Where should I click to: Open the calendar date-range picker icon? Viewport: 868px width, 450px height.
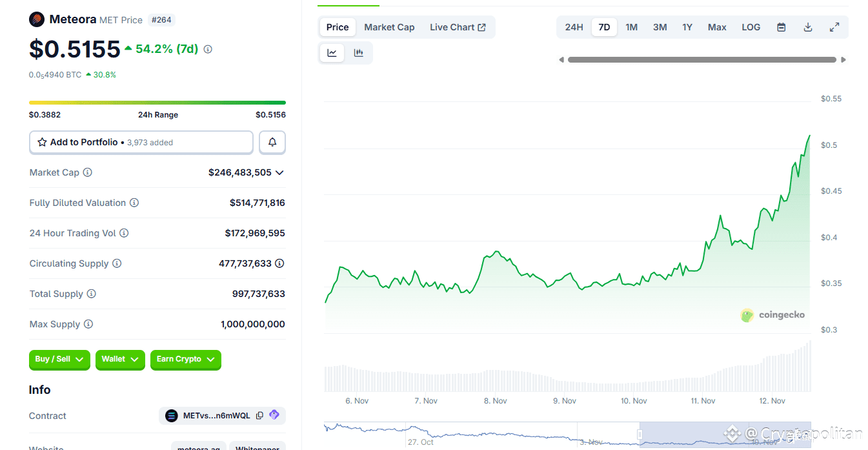pyautogui.click(x=781, y=26)
